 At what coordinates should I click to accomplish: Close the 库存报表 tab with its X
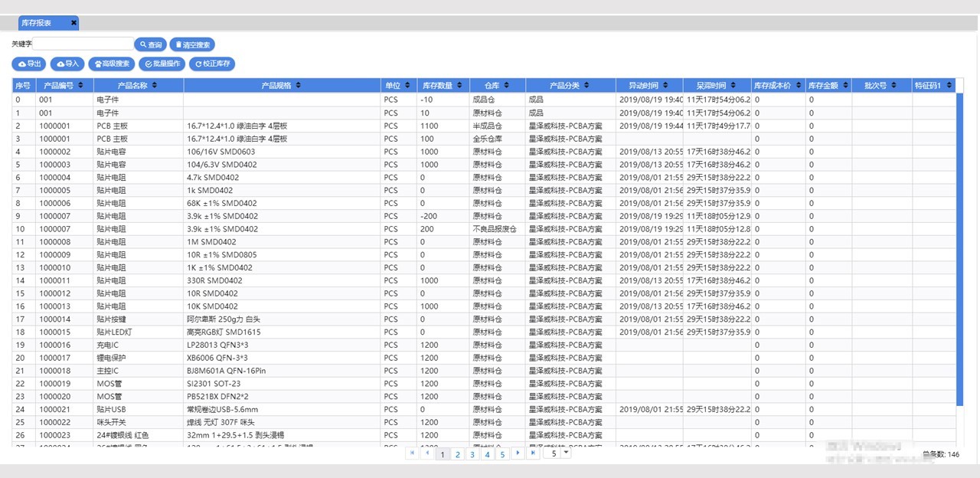73,23
